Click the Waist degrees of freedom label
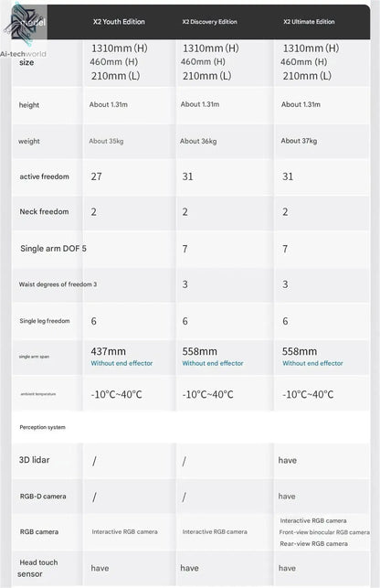Screen dimensions: 380x588 55,284
